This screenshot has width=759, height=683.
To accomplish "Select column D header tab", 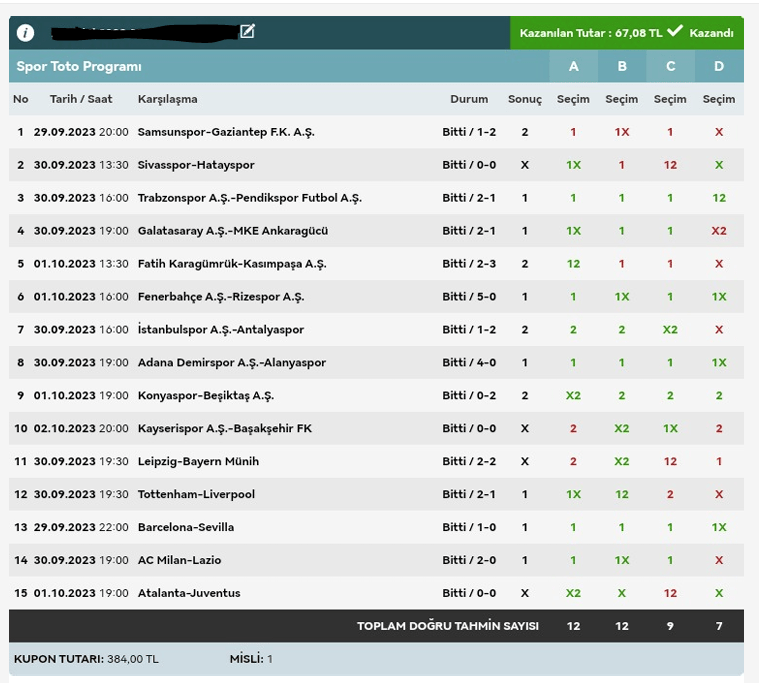I will click(x=719, y=67).
